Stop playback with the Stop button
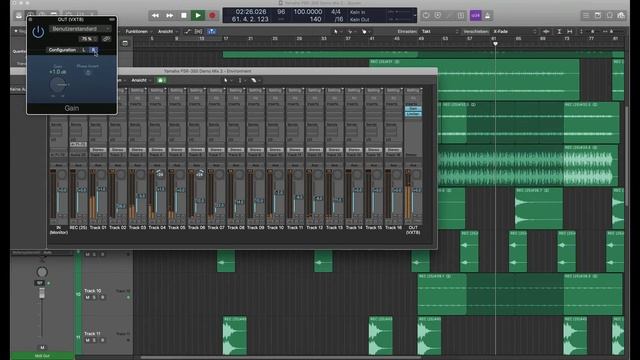Screen dimensions: 640x360 click(x=184, y=16)
